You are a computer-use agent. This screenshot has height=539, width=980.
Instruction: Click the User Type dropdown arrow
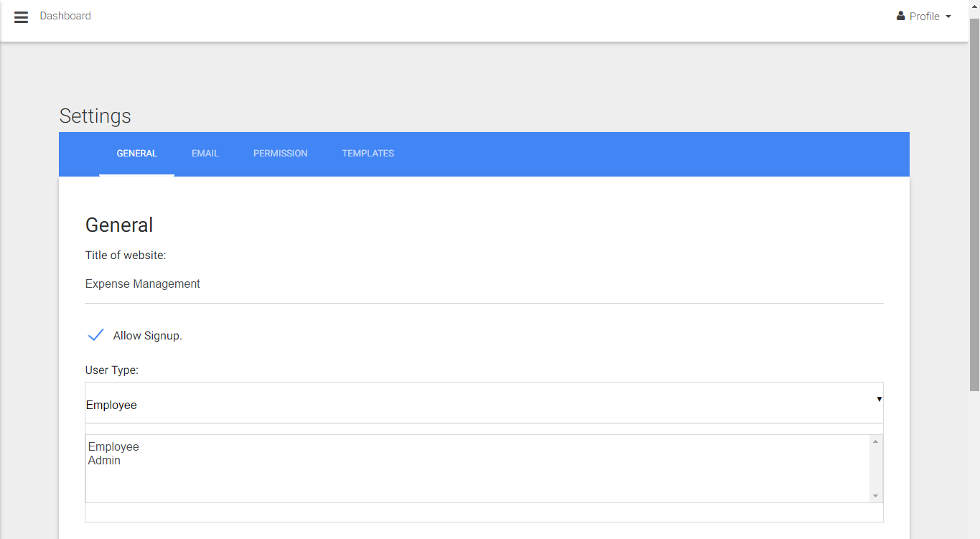point(879,399)
